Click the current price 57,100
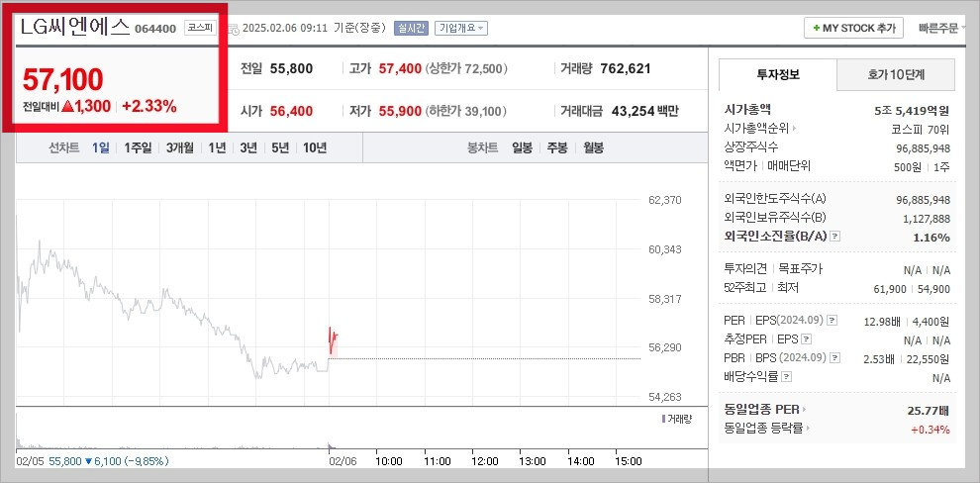 62,80
